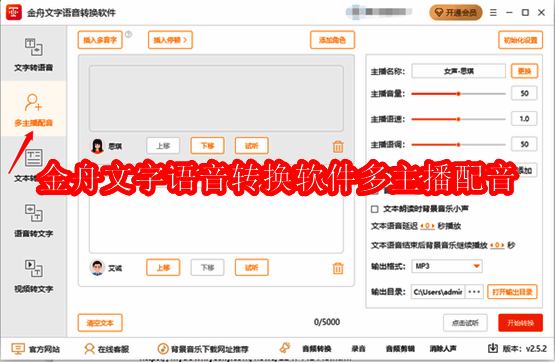The image size is (555, 362).
Task: Click the 0/5000 character counter
Action: (x=327, y=322)
